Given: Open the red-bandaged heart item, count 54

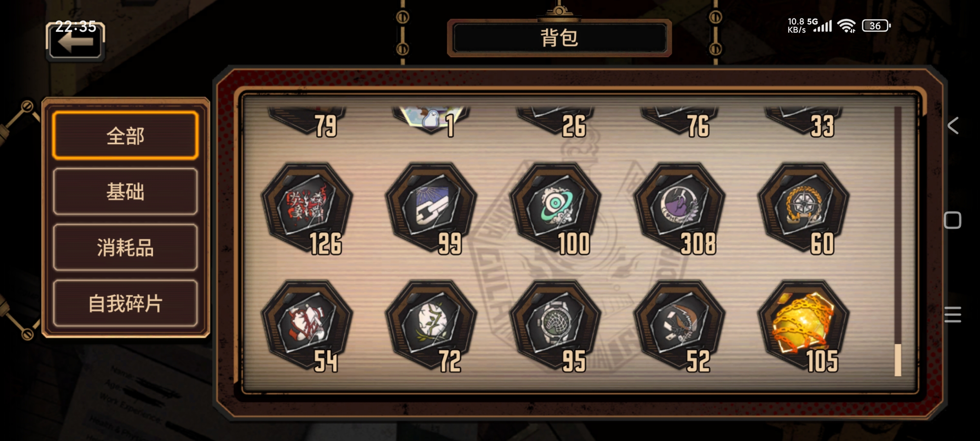Looking at the screenshot, I should [x=307, y=325].
